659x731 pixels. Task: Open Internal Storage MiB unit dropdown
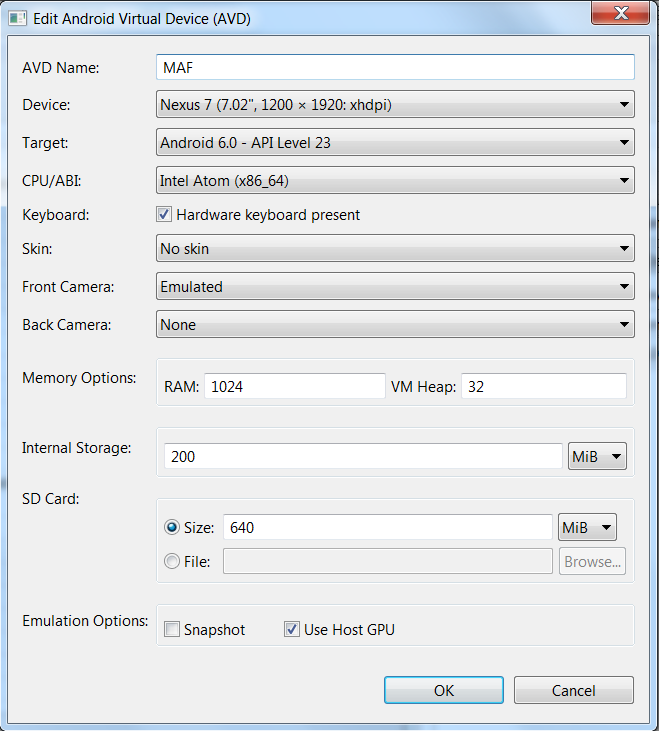597,456
